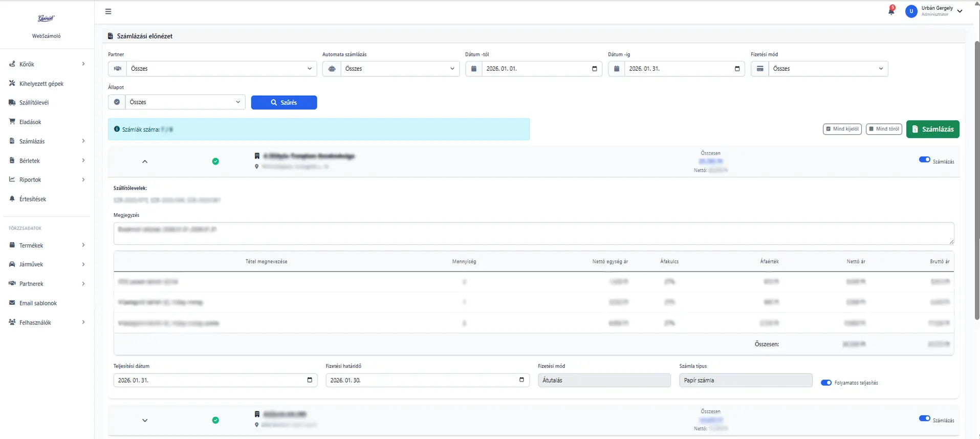The height and width of the screenshot is (439, 980).
Task: Open Szállítólevél in the sidebar
Action: tap(34, 103)
